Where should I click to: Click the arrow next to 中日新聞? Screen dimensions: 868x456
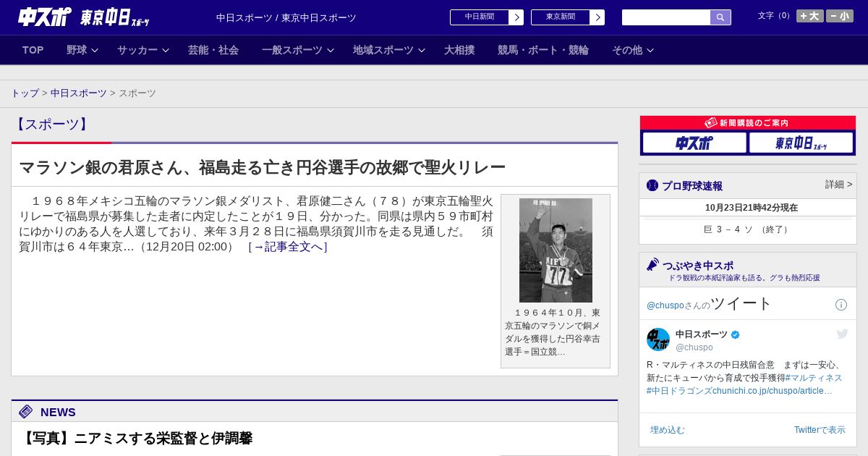516,17
